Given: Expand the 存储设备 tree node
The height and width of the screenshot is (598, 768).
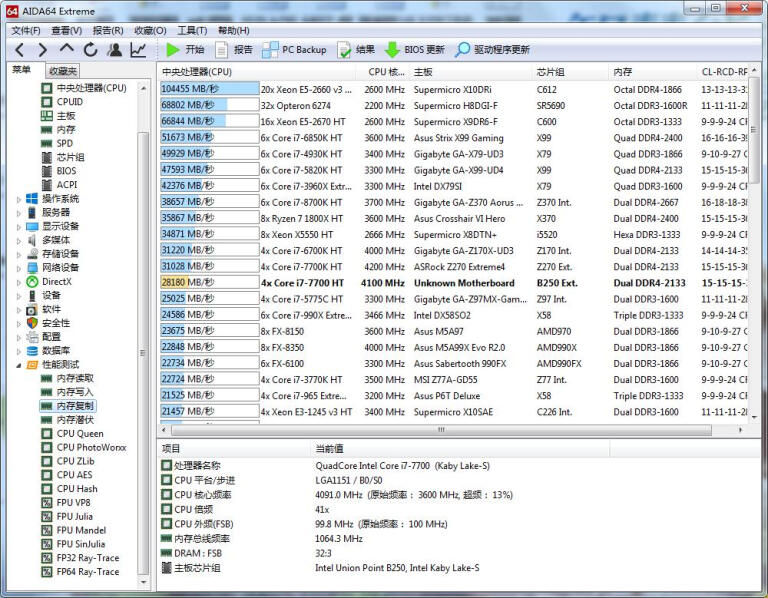Looking at the screenshot, I should [x=19, y=254].
